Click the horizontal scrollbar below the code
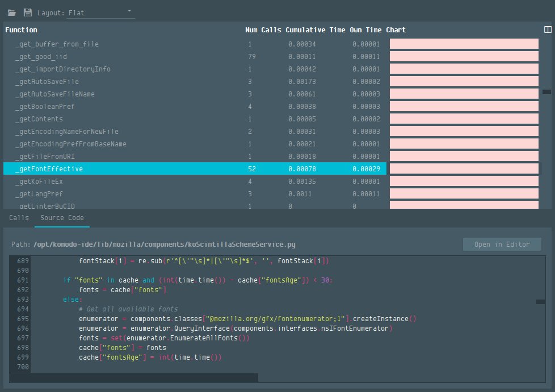This screenshot has height=392, width=555. tap(136, 377)
